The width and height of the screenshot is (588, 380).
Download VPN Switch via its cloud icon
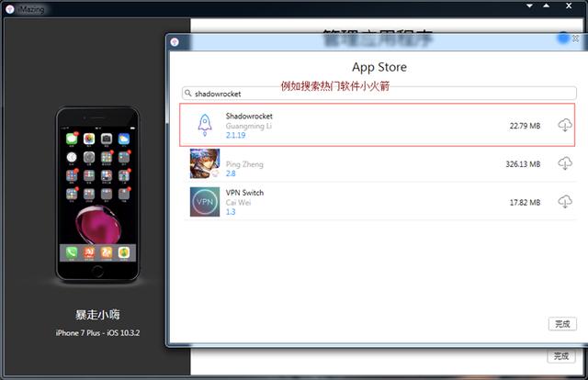565,202
